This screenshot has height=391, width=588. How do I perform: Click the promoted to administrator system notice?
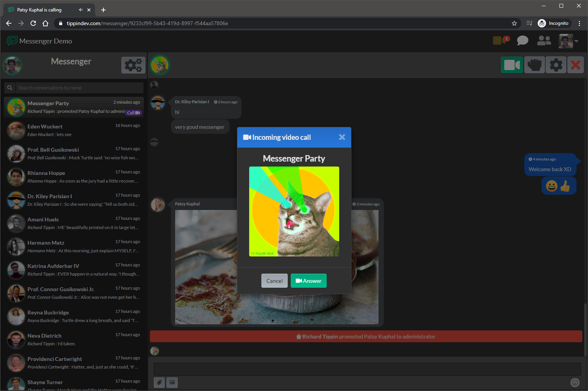366,337
